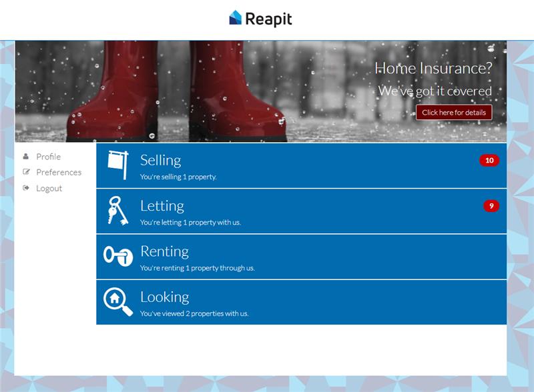This screenshot has width=534, height=392.
Task: Click the Logout arrow icon
Action: click(25, 188)
